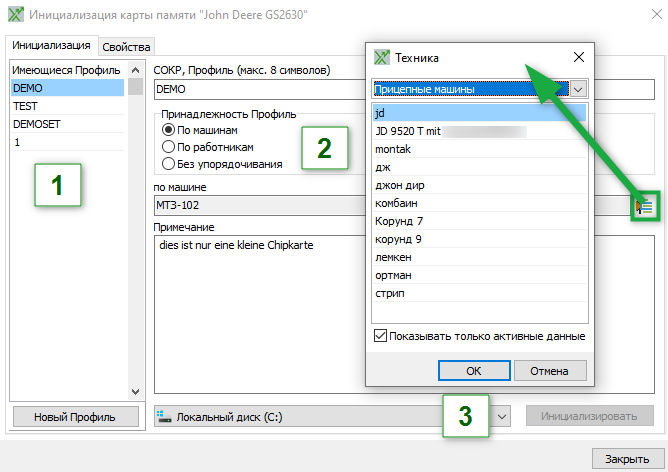Expand the Локальный диск drive dropdown arrow

[502, 416]
